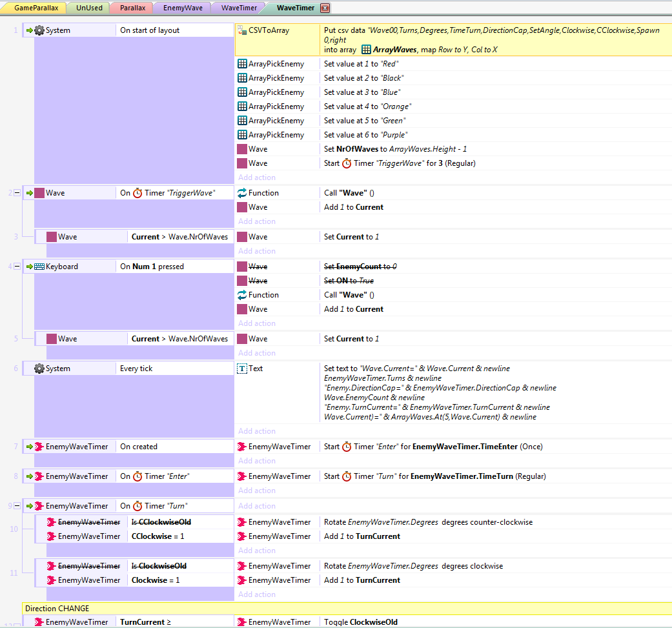Select ArrayPickEnemy icon in the "Blue" action row
Viewport: 672px width, 628px height.
[x=242, y=92]
